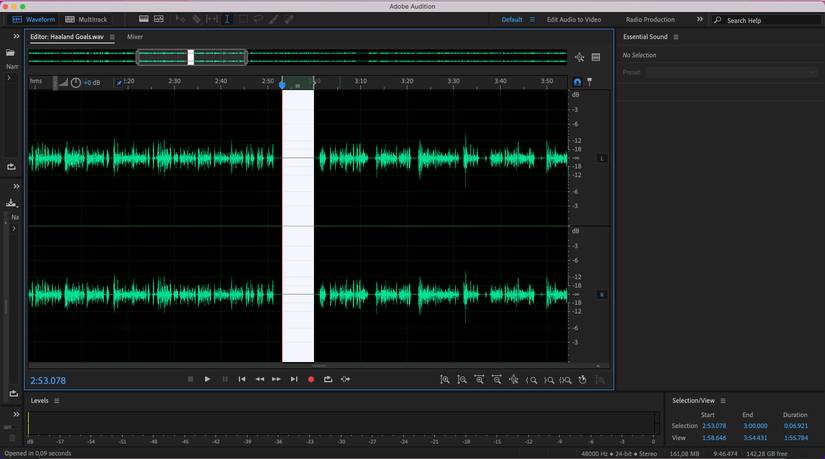Click the highlighted white selection region
The width and height of the screenshot is (825, 459).
(298, 226)
